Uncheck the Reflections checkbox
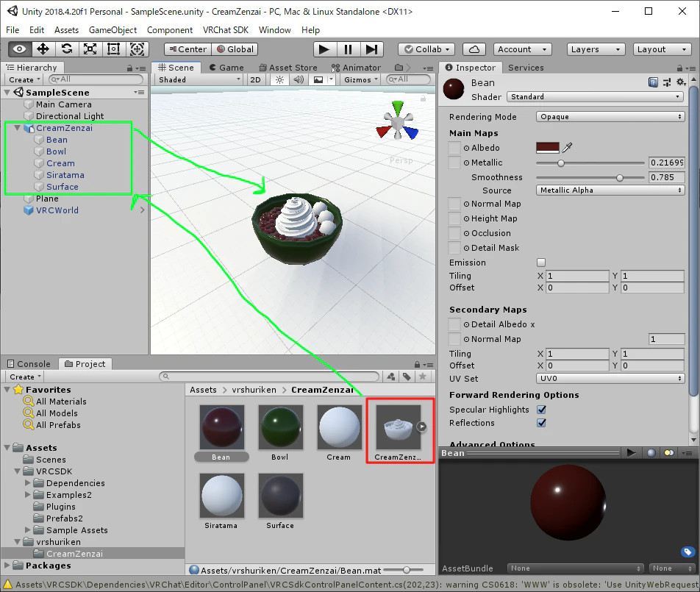The image size is (700, 592). [541, 423]
